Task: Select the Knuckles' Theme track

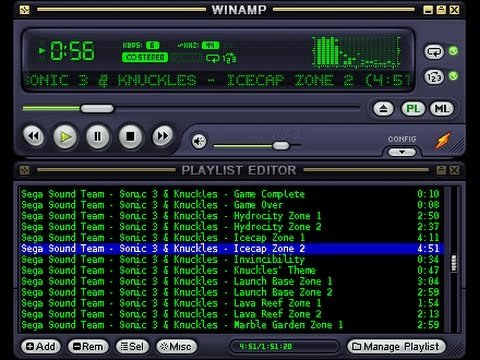Action: coord(231,271)
